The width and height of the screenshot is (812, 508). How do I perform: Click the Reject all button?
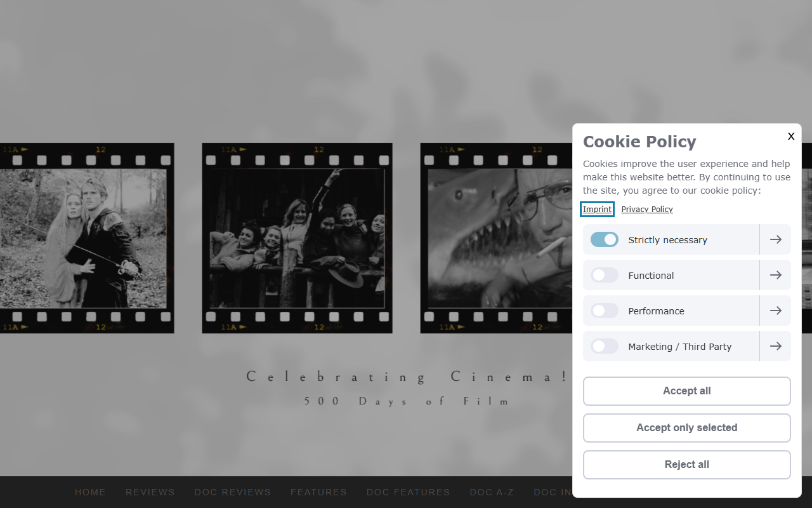687,465
